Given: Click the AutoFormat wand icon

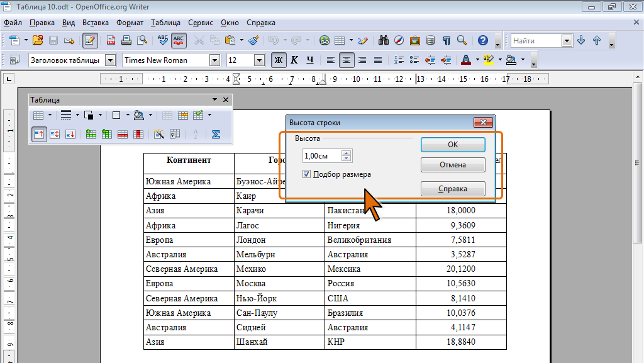Looking at the screenshot, I should (x=158, y=134).
